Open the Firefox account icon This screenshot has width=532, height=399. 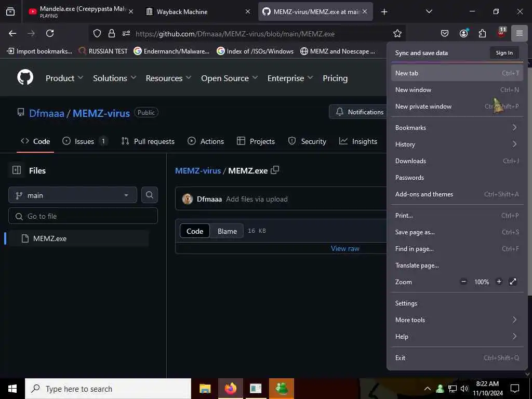463,33
